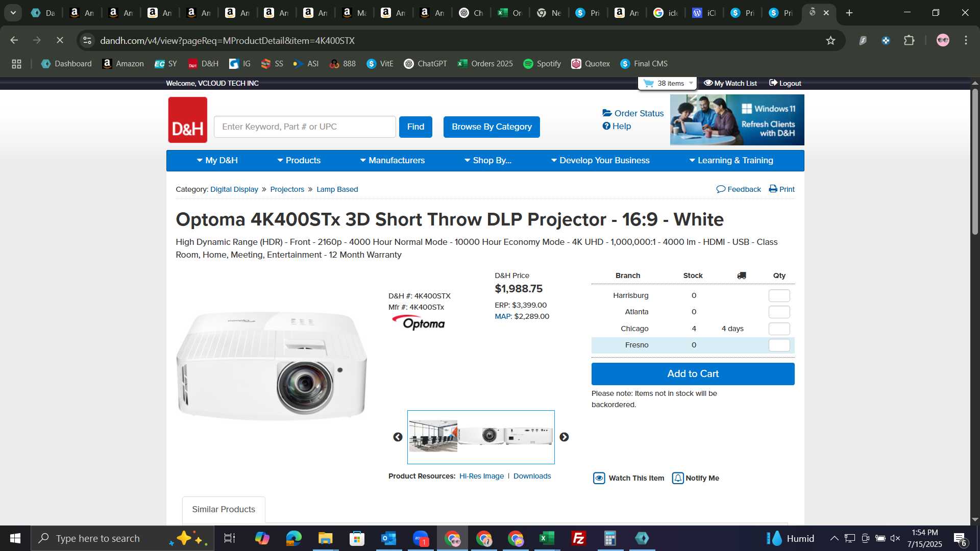This screenshot has width=980, height=551.
Task: Open File Explorer from the taskbar
Action: [x=325, y=538]
